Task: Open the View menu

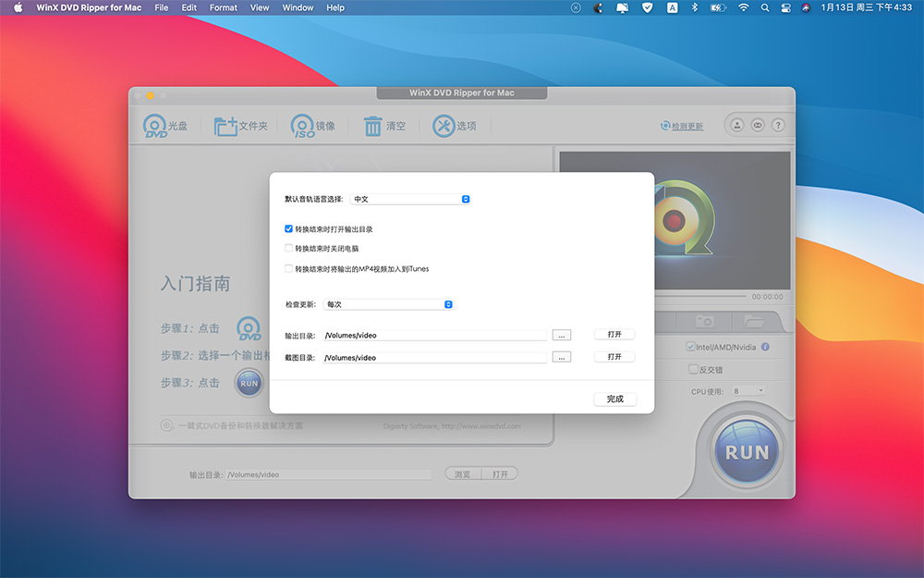Action: click(x=260, y=7)
